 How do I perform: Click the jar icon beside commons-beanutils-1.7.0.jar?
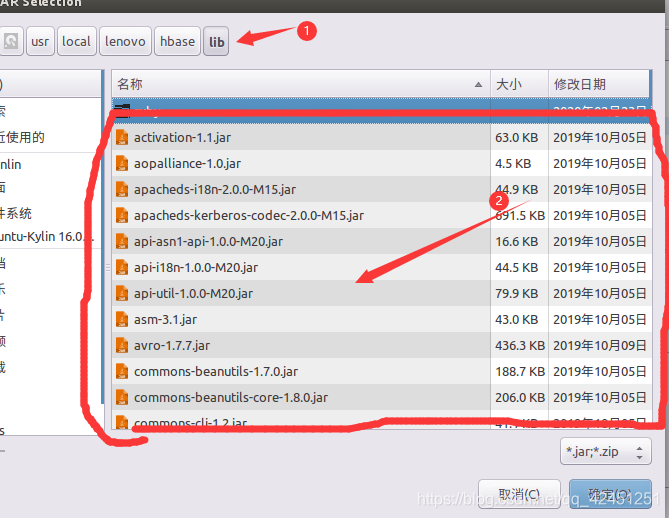[x=122, y=372]
